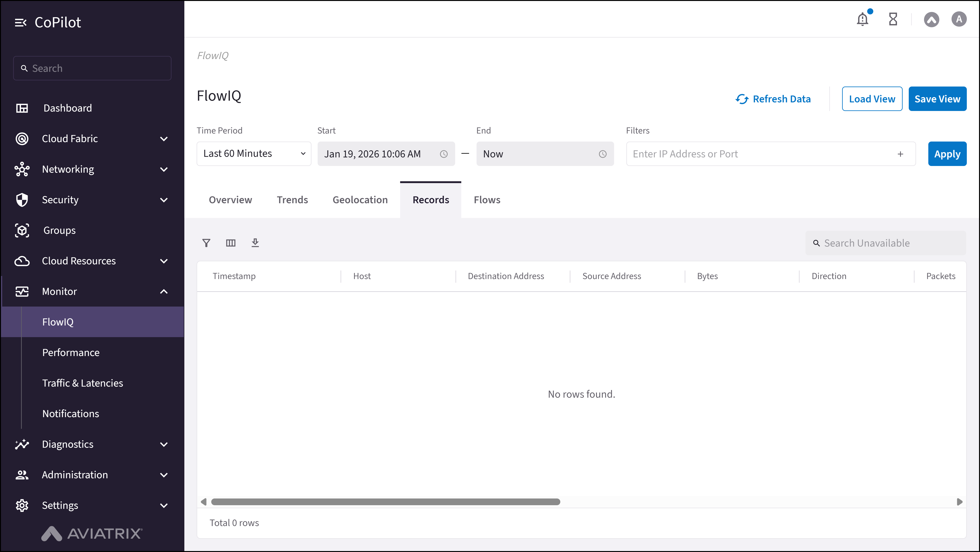Collapse sidebar using CoPilot menu icon
Image resolution: width=980 pixels, height=552 pixels.
(x=21, y=23)
